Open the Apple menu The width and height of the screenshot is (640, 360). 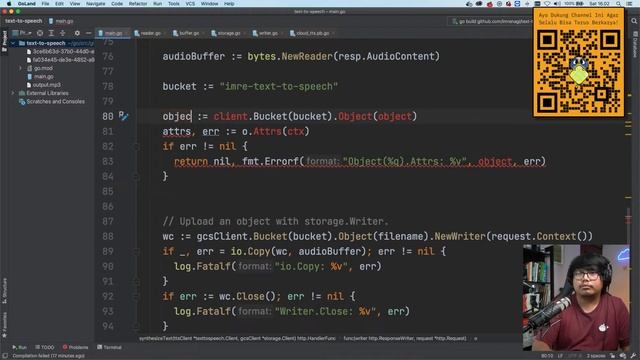[x=9, y=4]
